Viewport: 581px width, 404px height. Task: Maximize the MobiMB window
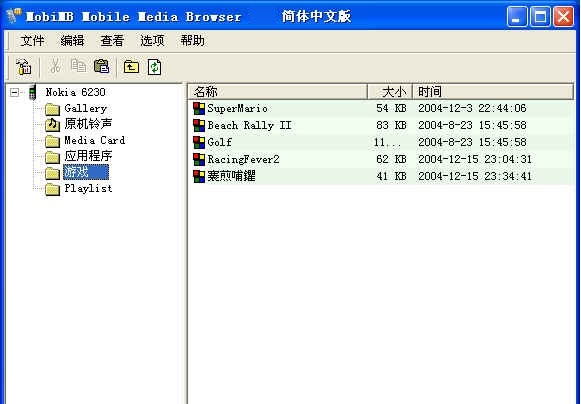[540, 17]
